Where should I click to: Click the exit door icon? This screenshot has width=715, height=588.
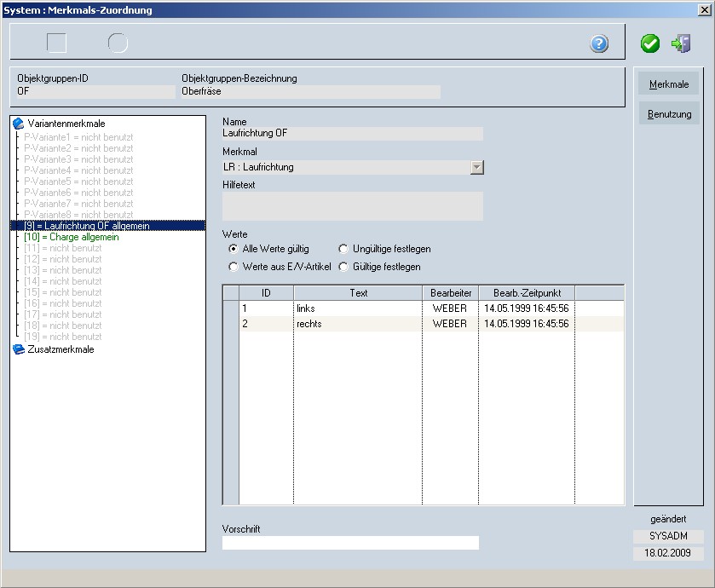tap(680, 43)
